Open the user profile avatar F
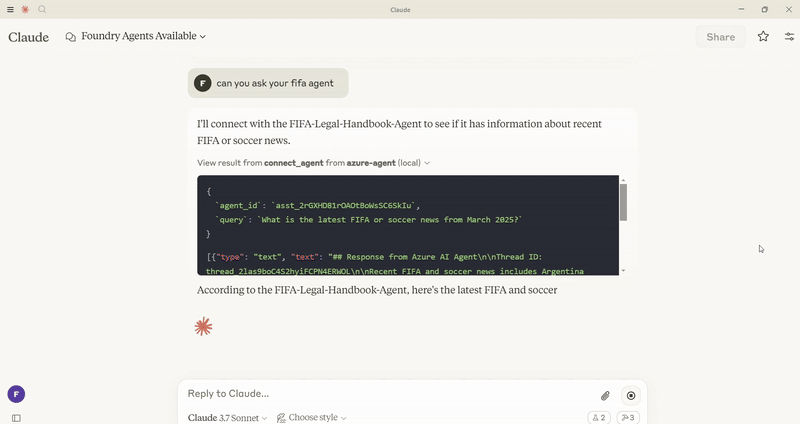This screenshot has width=800, height=424. click(x=16, y=394)
